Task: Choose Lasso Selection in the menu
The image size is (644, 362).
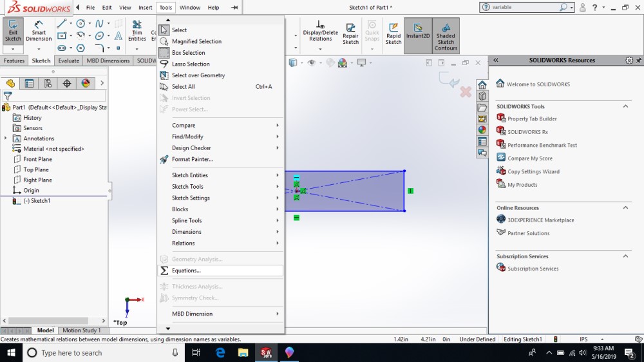Action: pyautogui.click(x=220, y=64)
